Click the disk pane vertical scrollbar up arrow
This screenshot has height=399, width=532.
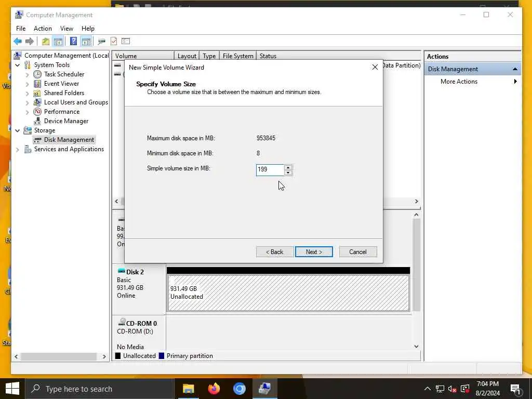coord(416,215)
